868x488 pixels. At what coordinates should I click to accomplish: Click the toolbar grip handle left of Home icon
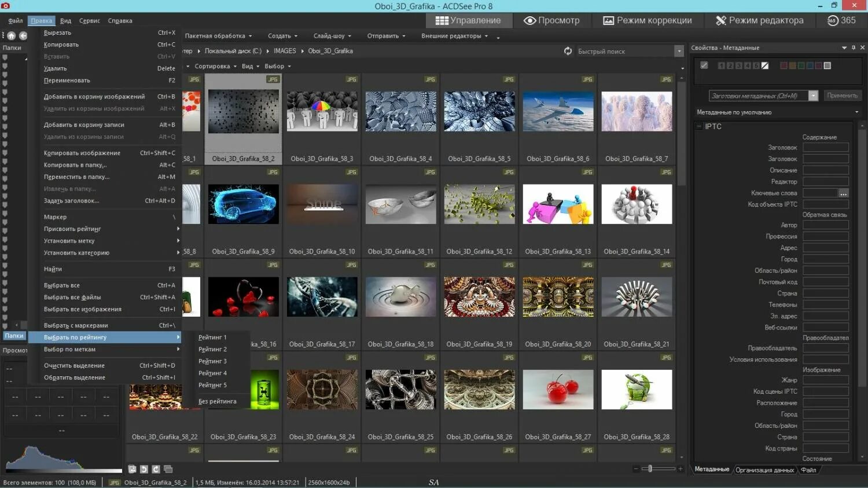[x=2, y=36]
